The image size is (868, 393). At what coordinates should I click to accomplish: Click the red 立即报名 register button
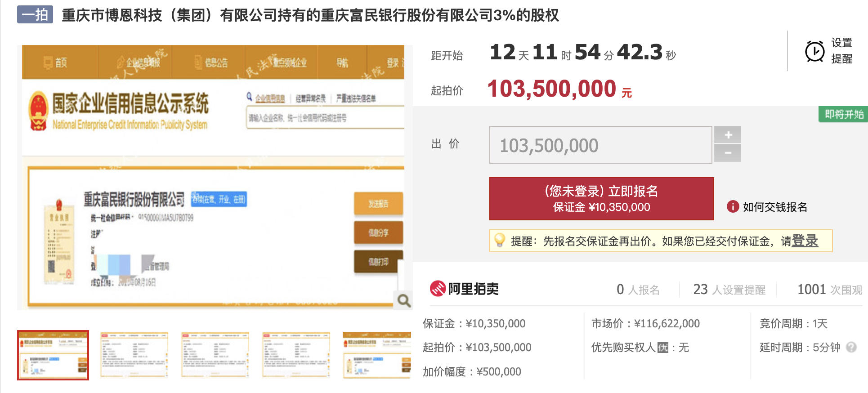[x=601, y=199]
